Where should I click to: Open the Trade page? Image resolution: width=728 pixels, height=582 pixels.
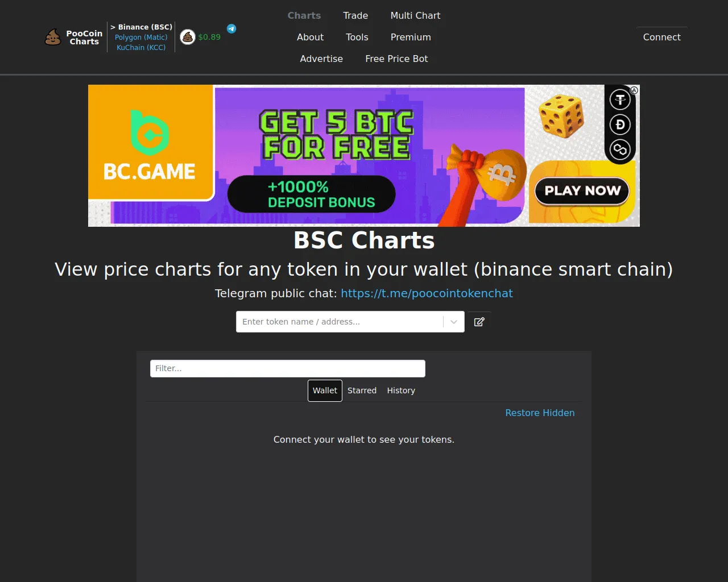coord(355,15)
